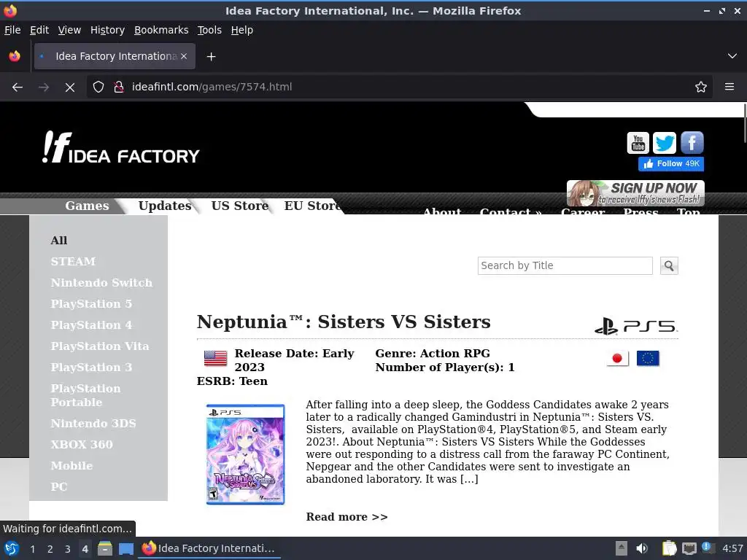This screenshot has width=747, height=560.
Task: Open the Tools menu
Action: pos(209,30)
